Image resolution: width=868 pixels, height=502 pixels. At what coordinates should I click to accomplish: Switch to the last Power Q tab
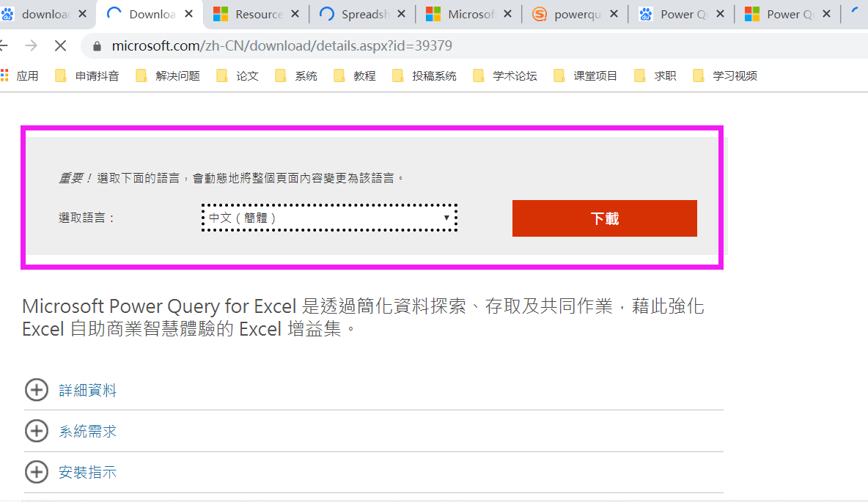coord(790,12)
